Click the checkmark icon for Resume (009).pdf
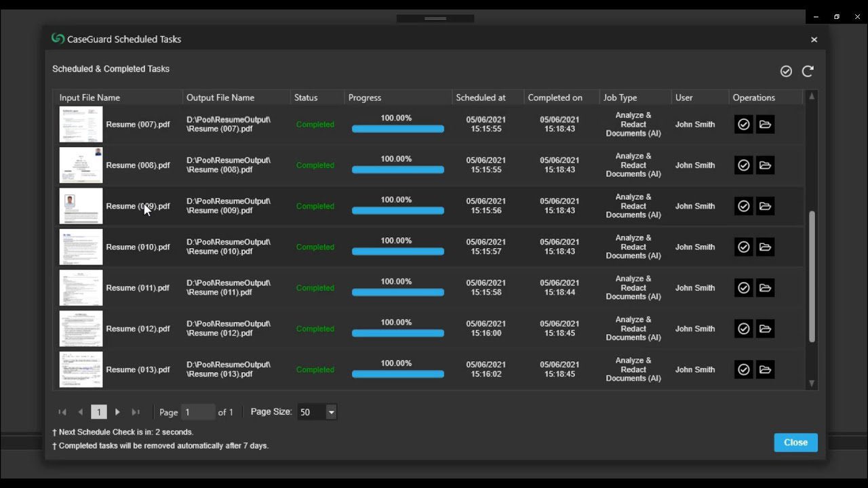868x488 pixels. [x=744, y=206]
